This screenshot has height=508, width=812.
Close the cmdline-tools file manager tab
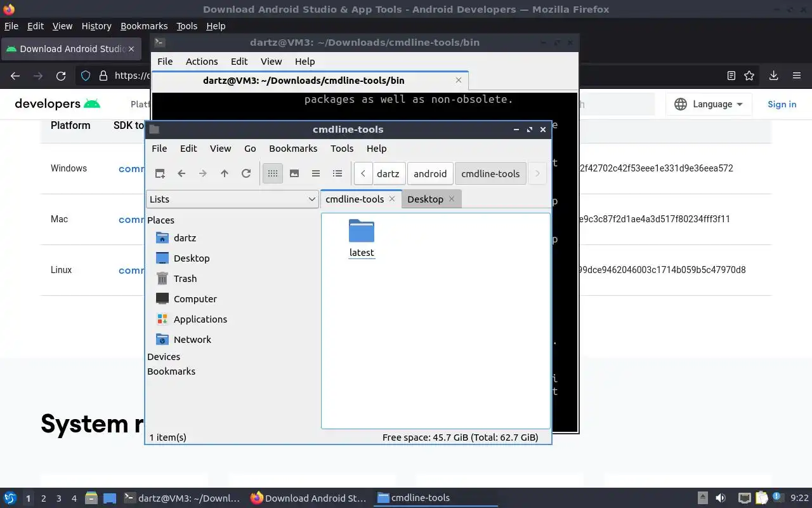[392, 199]
